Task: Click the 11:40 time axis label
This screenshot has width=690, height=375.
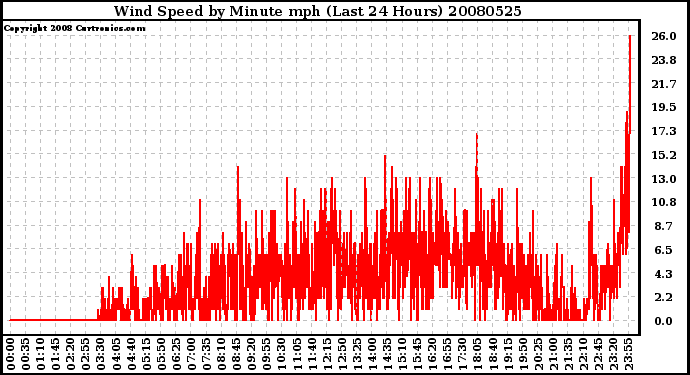Action: pos(312,354)
